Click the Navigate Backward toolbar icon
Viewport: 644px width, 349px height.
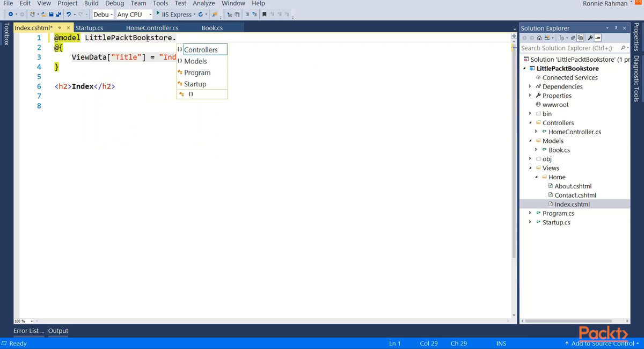[11, 14]
